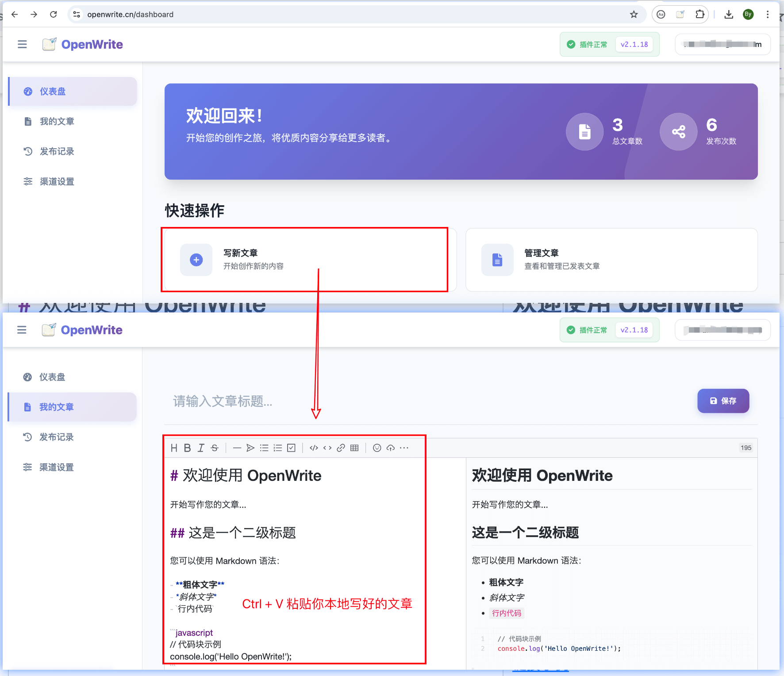
Task: Insert a table from the toolbar
Action: 354,448
